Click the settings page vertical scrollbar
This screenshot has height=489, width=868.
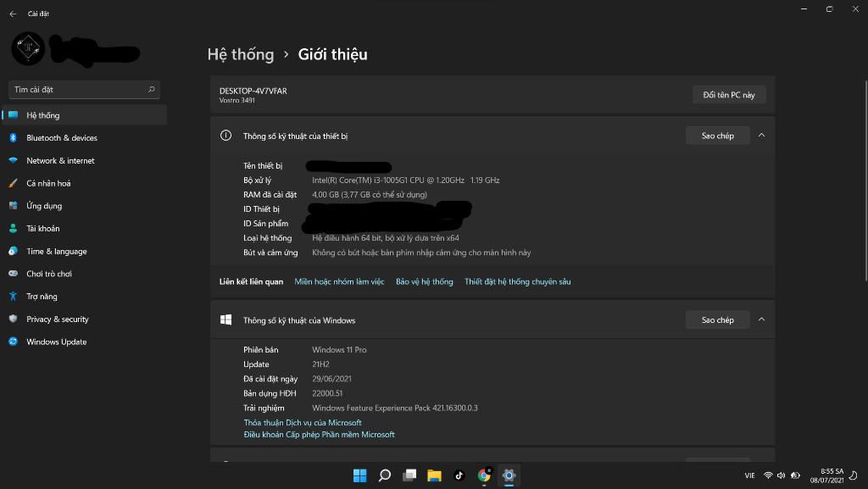pyautogui.click(x=865, y=181)
